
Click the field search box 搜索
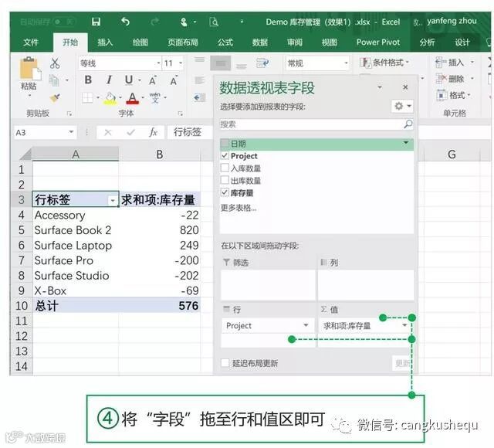(316, 124)
